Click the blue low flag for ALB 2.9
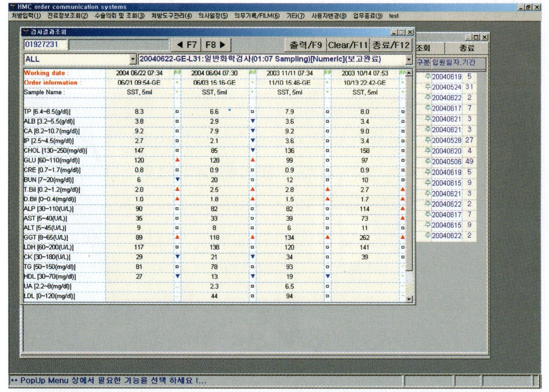Viewport: 549px width, 392px height. tap(253, 121)
